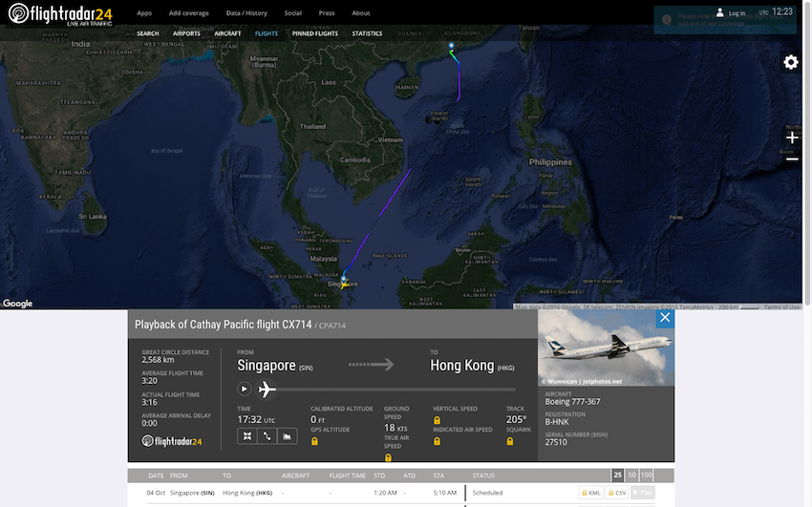Show 50 rows per page
812x507 pixels.
click(x=631, y=475)
